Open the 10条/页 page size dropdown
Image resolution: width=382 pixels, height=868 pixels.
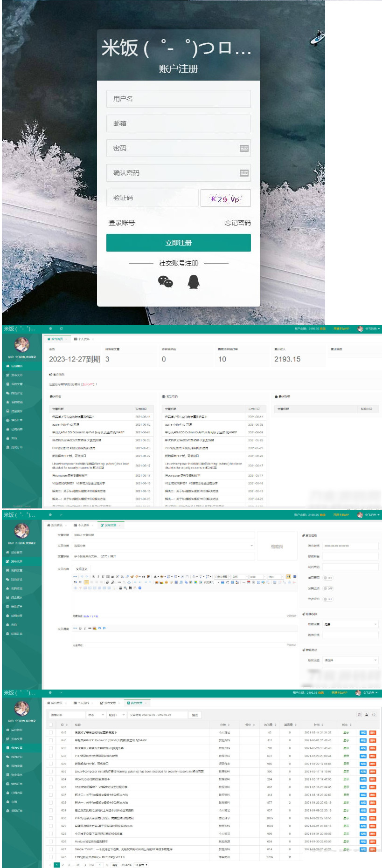click(x=141, y=865)
